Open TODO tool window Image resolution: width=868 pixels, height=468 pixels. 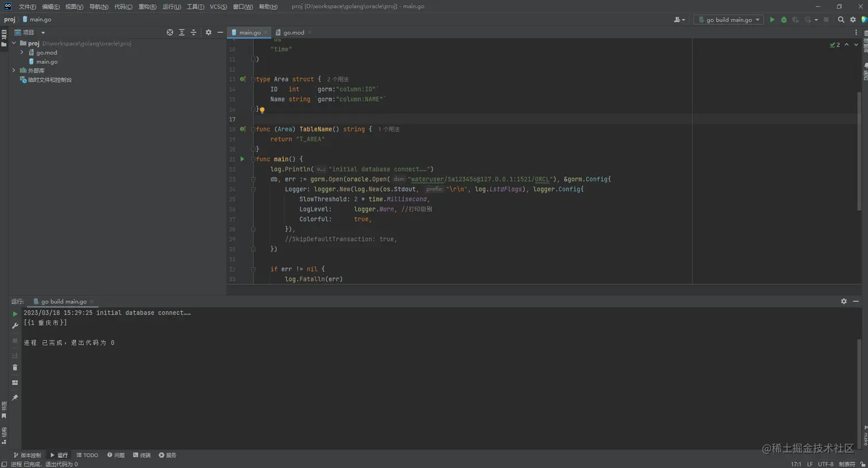[x=87, y=455]
